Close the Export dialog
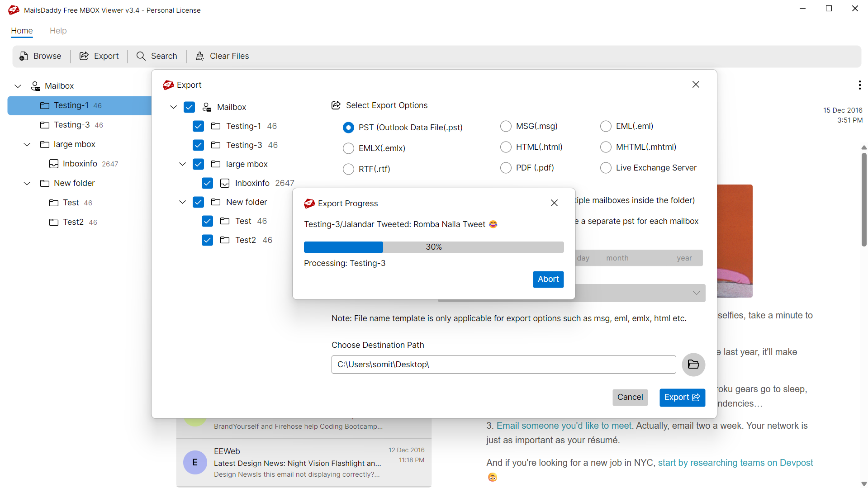The width and height of the screenshot is (868, 488). [x=696, y=85]
